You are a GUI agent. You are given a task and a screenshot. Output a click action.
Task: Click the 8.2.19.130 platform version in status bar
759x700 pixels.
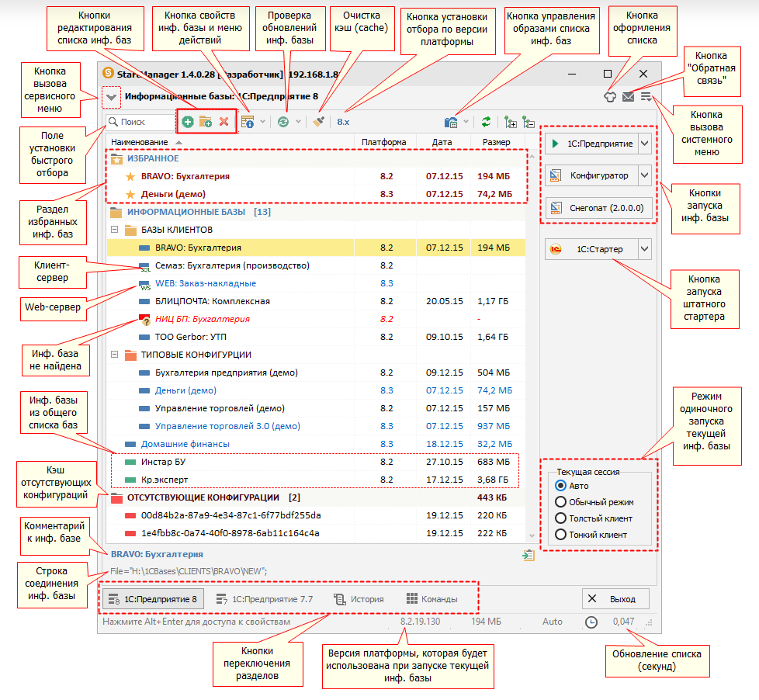pyautogui.click(x=420, y=622)
